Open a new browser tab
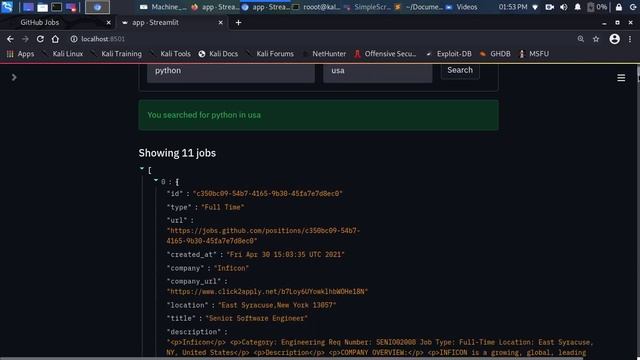The image size is (640, 360). click(238, 23)
